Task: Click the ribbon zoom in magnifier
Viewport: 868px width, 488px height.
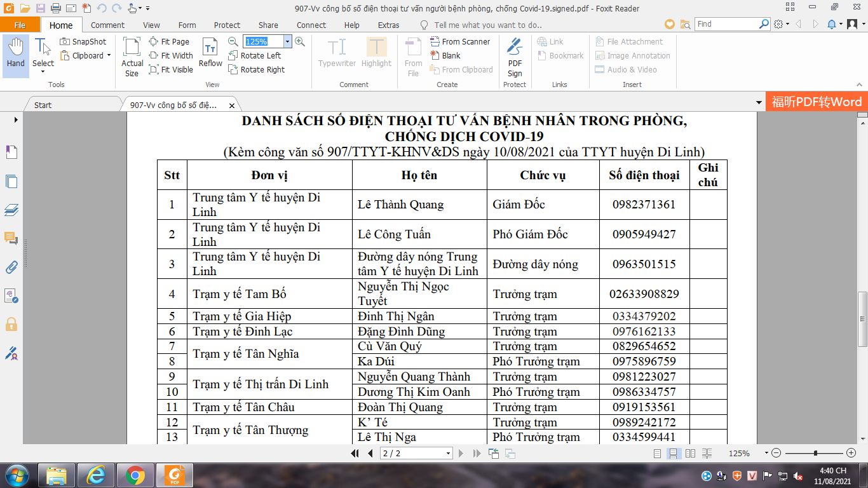Action: coord(300,41)
